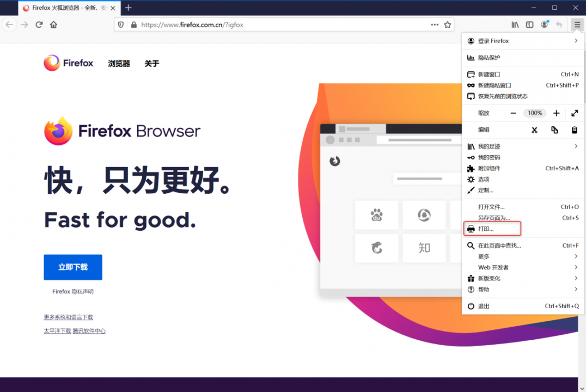Open 选项 settings menu item
Viewport: 586px width, 392px height.
point(523,179)
